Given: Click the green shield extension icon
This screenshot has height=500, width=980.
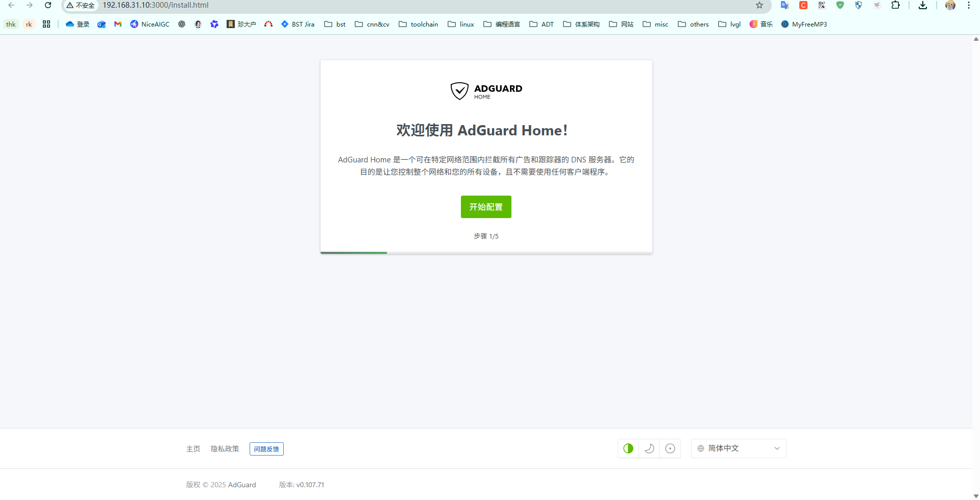Looking at the screenshot, I should coord(840,5).
